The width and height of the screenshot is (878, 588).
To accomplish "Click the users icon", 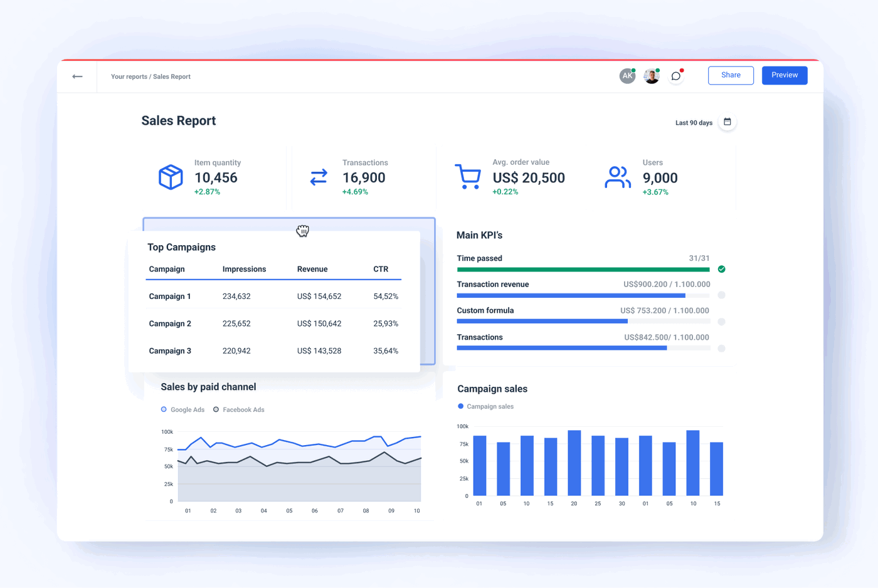I will [617, 177].
